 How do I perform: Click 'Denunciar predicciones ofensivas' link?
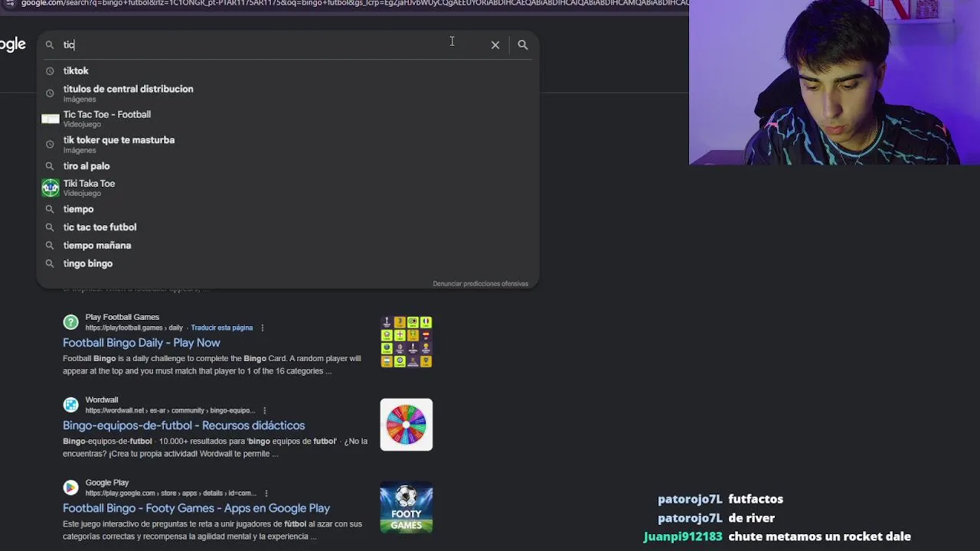coord(480,284)
